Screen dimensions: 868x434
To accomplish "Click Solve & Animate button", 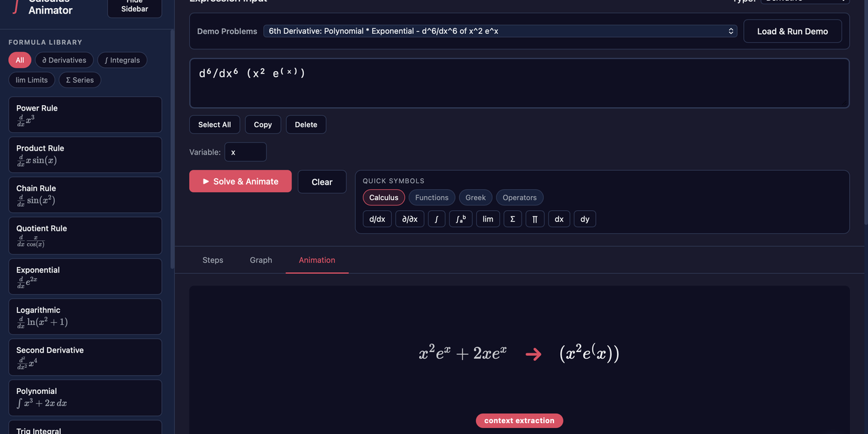I will click(x=240, y=181).
